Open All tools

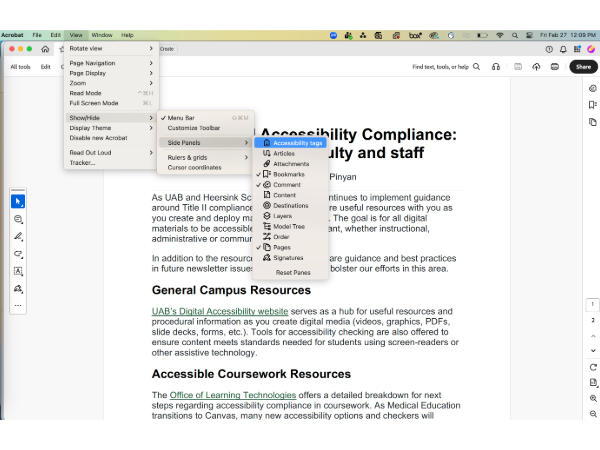click(20, 67)
